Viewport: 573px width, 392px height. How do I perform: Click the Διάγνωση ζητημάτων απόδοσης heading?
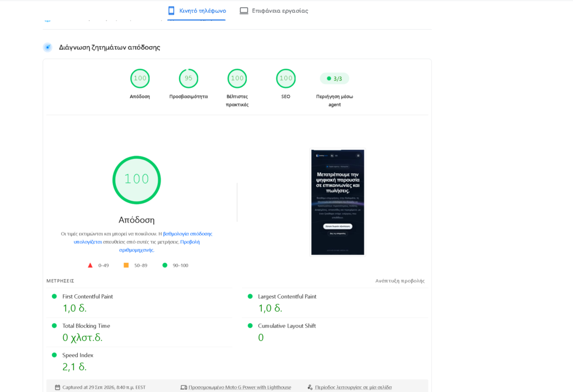[x=110, y=48]
